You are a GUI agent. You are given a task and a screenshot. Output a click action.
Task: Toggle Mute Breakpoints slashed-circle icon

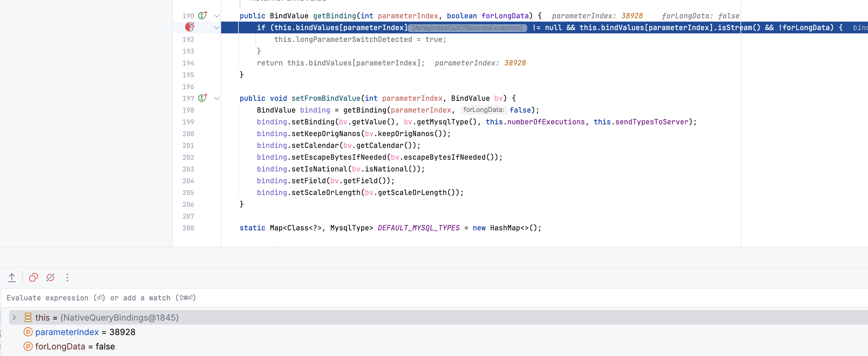point(50,277)
